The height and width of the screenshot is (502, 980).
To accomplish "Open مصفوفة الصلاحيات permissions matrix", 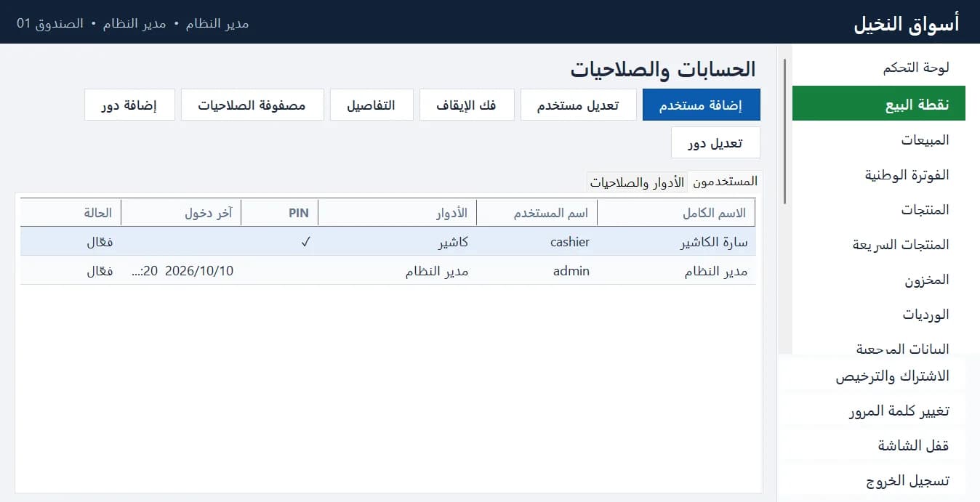I will pyautogui.click(x=252, y=105).
